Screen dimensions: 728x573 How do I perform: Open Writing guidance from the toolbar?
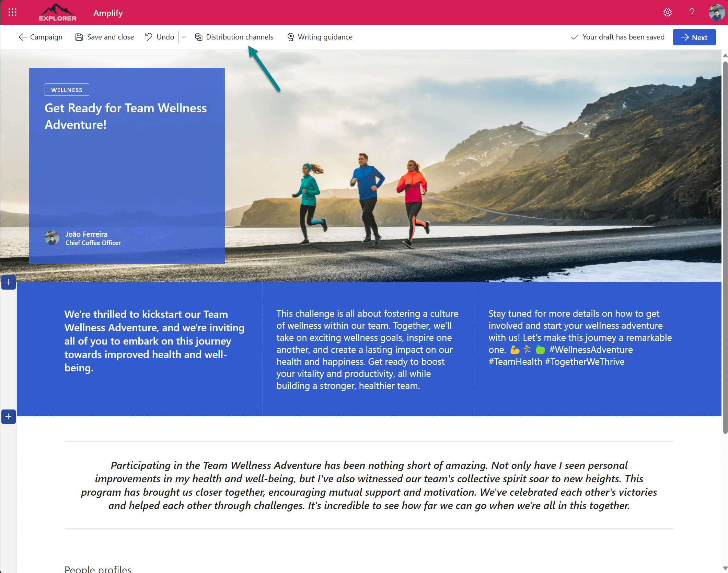point(320,37)
